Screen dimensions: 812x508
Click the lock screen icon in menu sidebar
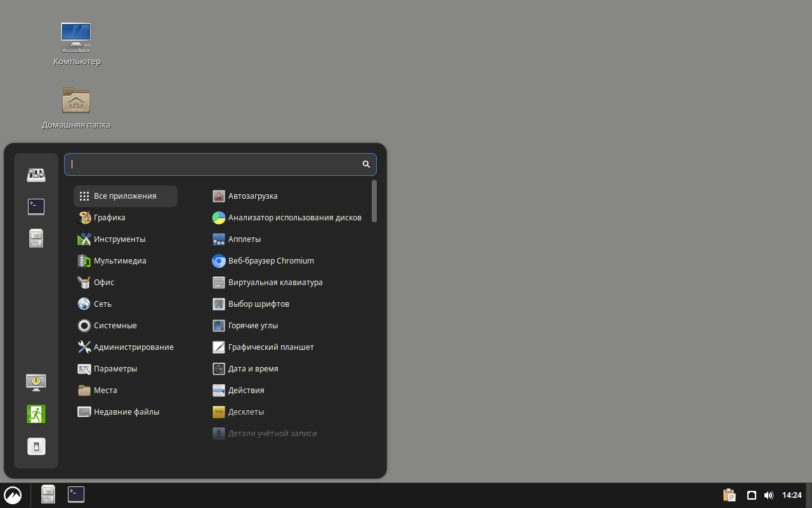36,382
